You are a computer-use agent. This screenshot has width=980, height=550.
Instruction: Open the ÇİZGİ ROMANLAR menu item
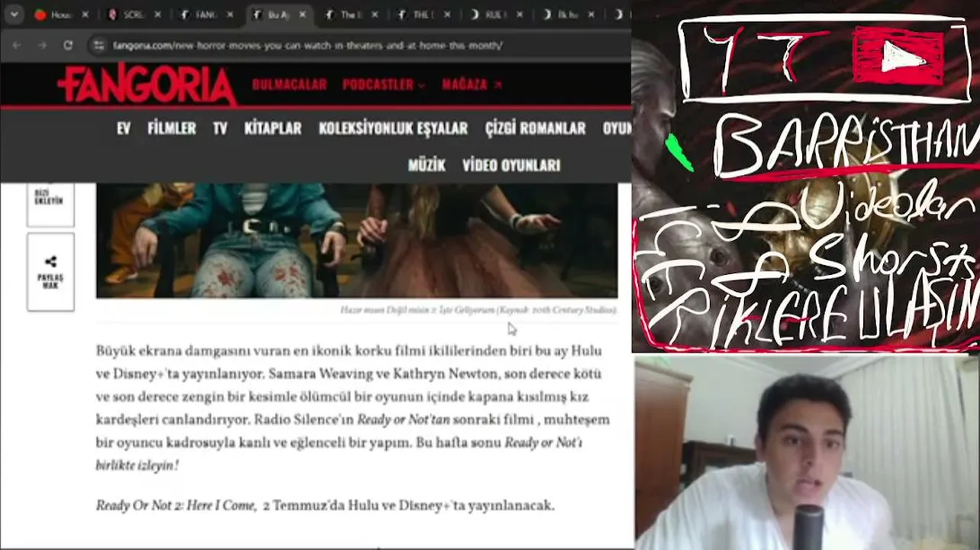(535, 128)
